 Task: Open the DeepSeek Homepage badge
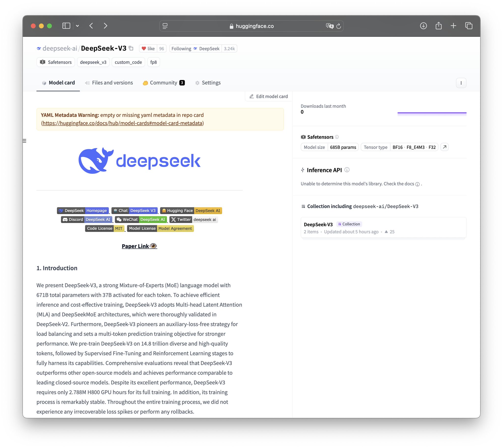83,210
